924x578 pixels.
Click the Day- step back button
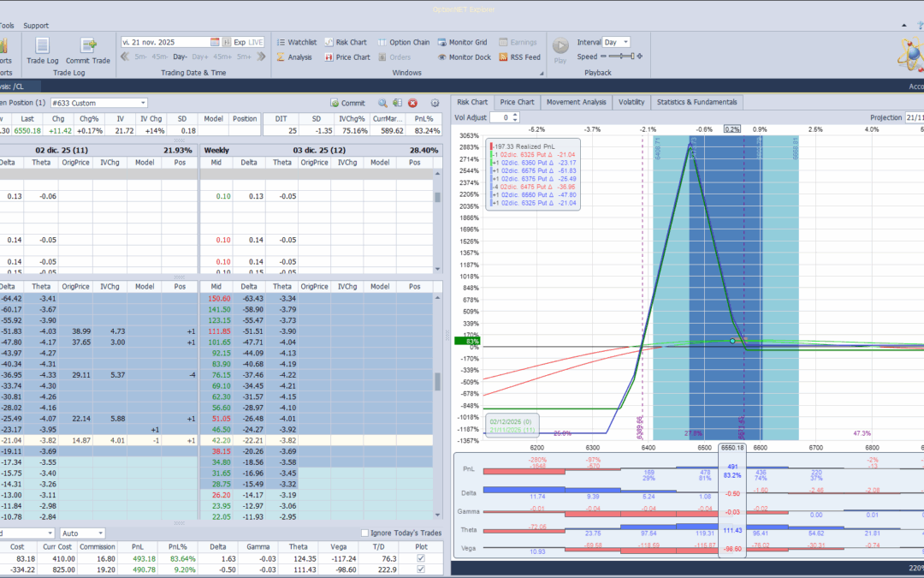click(180, 57)
